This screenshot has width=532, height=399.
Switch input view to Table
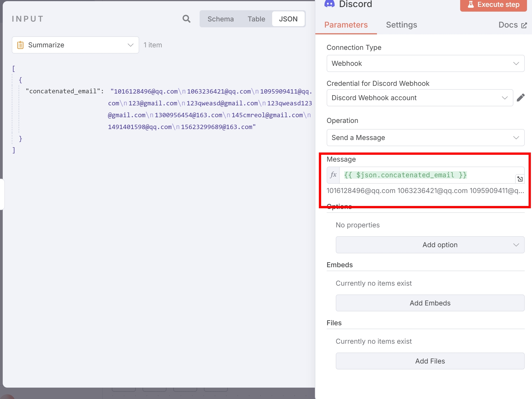pos(256,19)
